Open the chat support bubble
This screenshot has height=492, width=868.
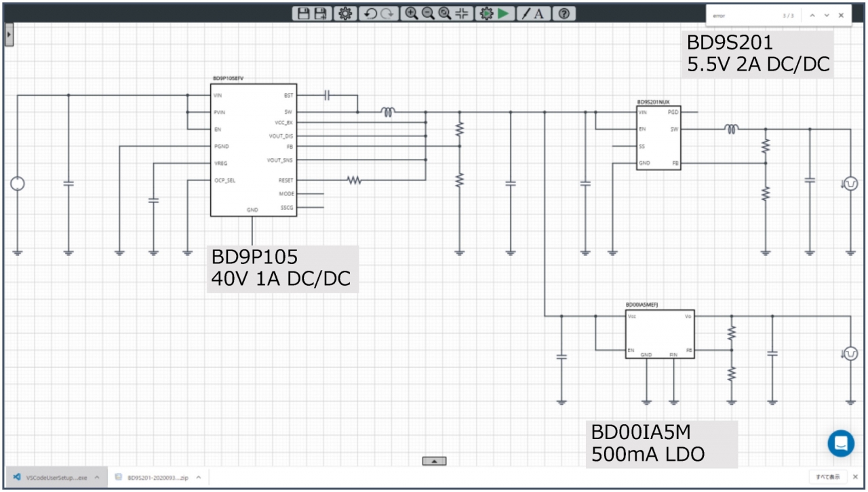[x=841, y=443]
